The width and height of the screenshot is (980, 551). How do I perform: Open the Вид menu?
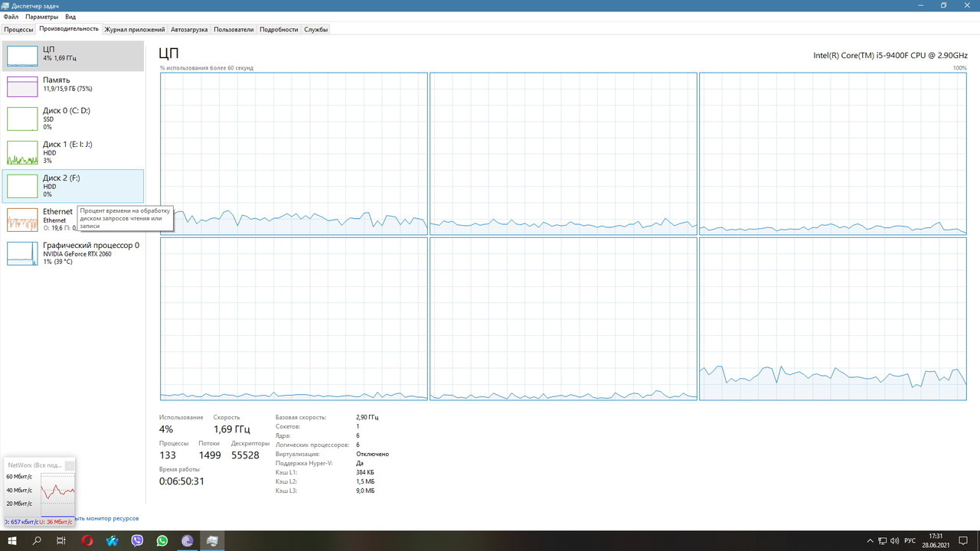pos(70,16)
